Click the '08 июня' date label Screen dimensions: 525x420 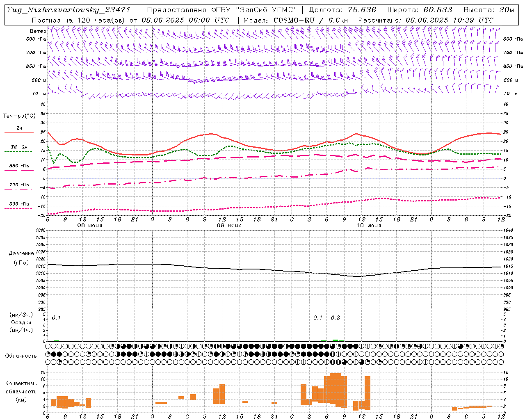coord(90,226)
